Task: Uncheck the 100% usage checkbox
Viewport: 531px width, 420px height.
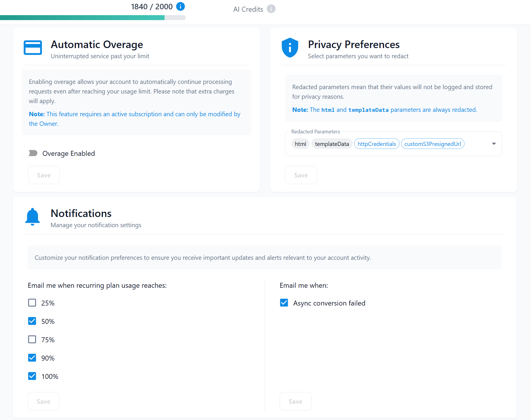Action: coord(32,376)
